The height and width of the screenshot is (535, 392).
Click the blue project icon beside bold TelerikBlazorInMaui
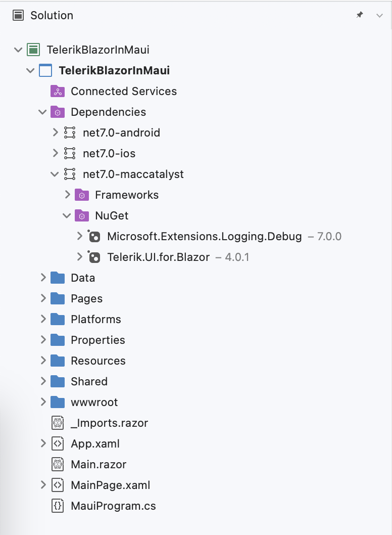[45, 71]
